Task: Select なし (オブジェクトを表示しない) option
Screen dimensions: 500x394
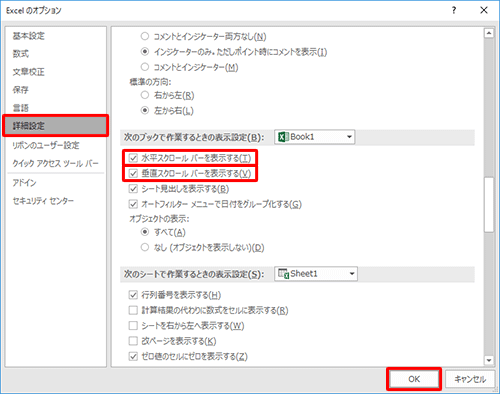Action: click(145, 247)
